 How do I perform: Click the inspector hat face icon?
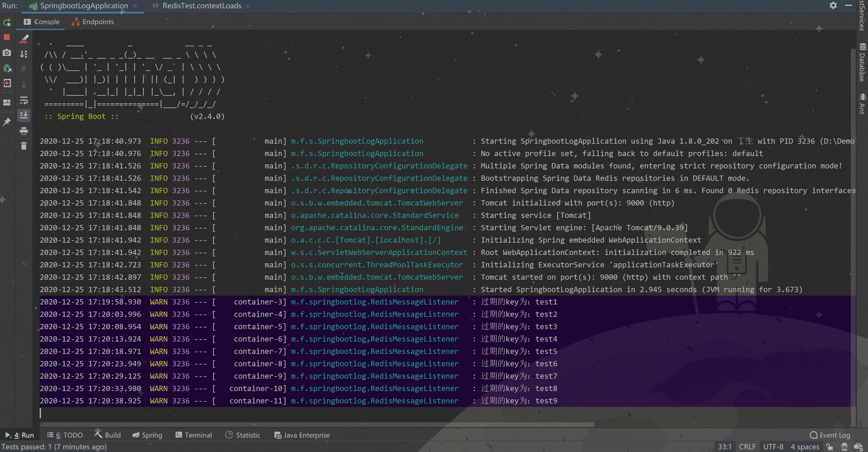click(844, 447)
